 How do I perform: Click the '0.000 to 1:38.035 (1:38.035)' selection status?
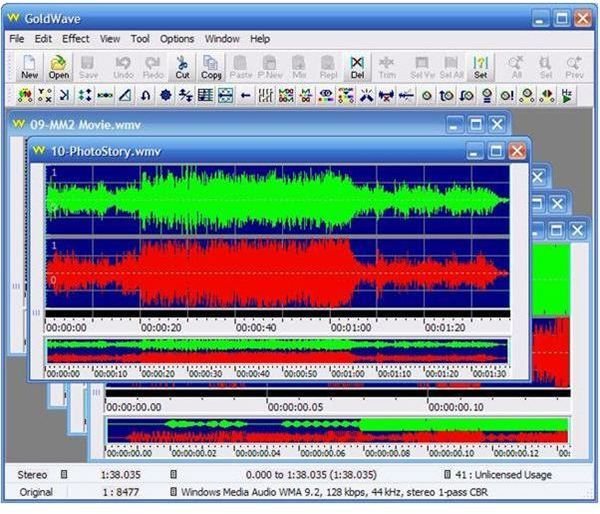pyautogui.click(x=311, y=475)
